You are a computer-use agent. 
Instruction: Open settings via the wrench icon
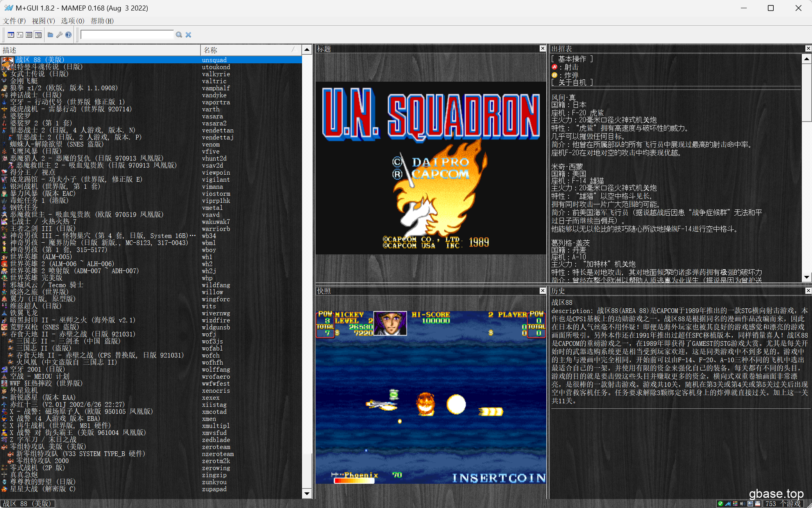tap(59, 35)
